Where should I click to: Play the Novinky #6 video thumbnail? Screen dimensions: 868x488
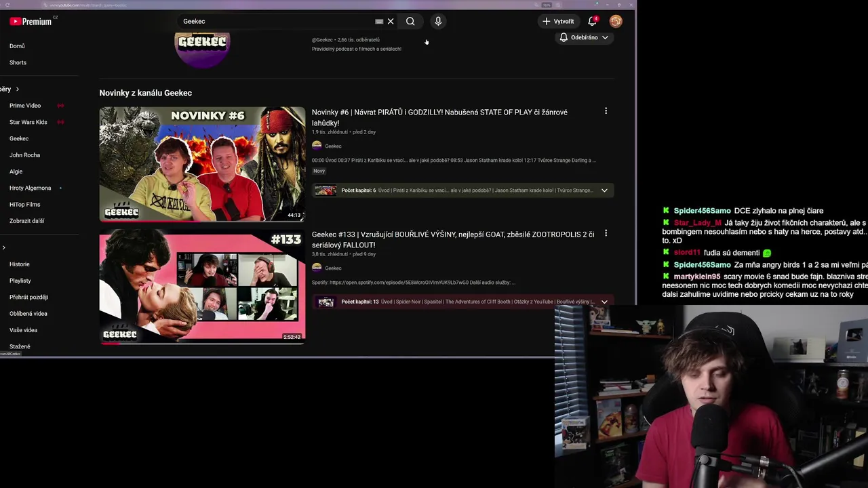point(202,164)
